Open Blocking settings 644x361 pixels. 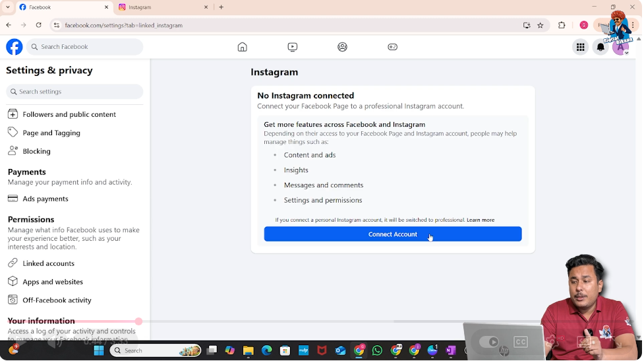pyautogui.click(x=74, y=151)
